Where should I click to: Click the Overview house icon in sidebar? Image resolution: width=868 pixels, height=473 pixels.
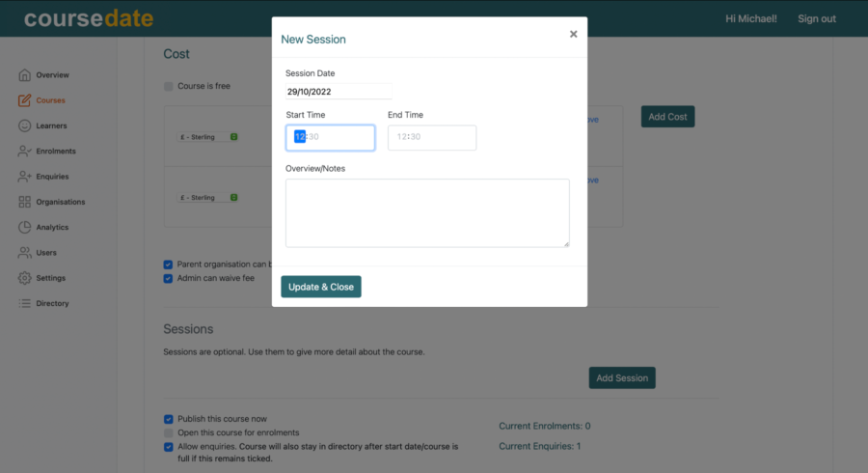[24, 75]
